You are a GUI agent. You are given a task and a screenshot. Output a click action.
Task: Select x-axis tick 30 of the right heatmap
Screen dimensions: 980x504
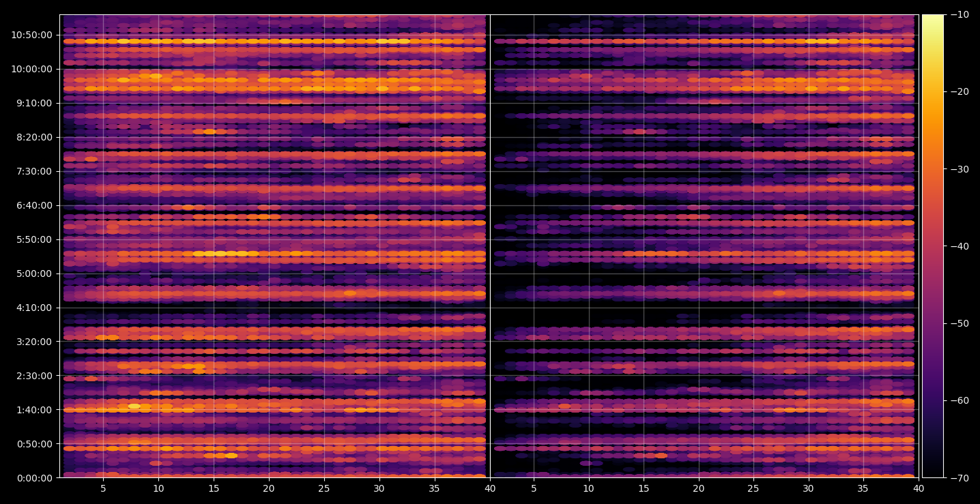(809, 489)
